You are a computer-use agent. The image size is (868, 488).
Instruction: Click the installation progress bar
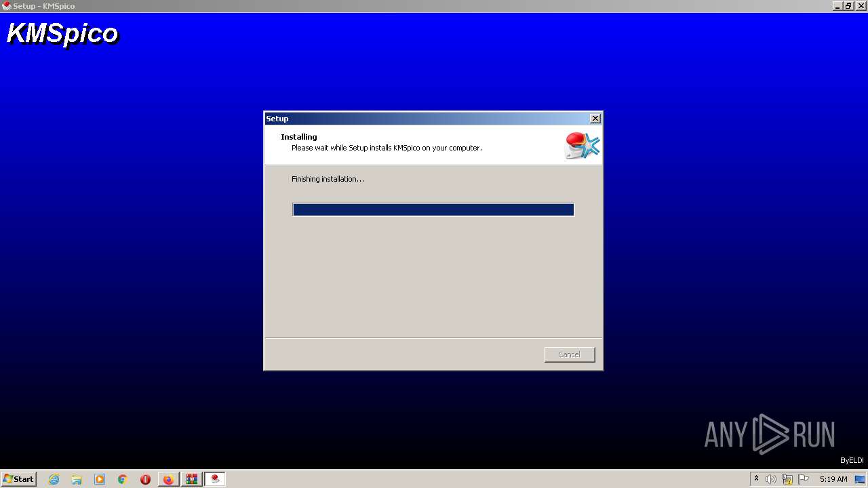(x=433, y=209)
